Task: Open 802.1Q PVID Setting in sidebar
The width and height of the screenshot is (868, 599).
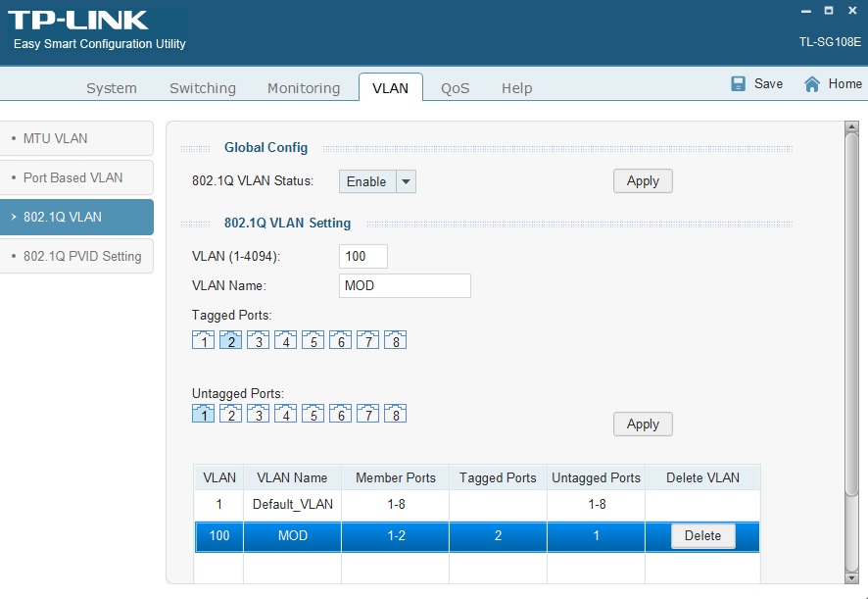Action: click(x=76, y=256)
